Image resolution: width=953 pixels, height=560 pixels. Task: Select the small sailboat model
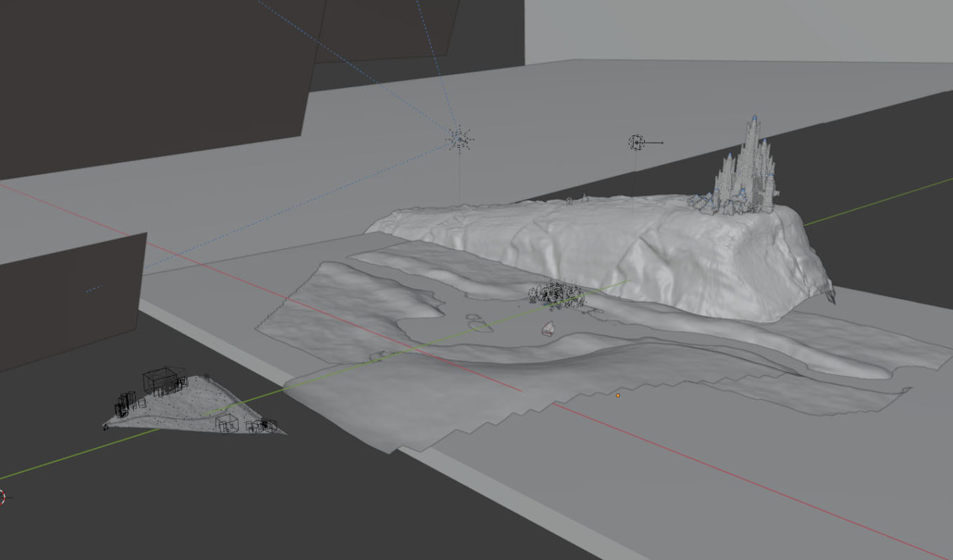(x=548, y=328)
